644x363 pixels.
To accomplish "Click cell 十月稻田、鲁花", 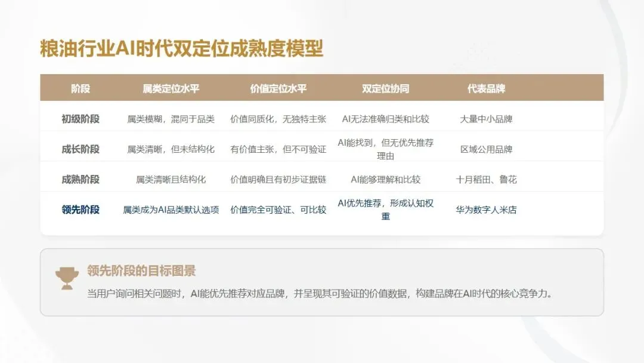I will click(x=487, y=179).
